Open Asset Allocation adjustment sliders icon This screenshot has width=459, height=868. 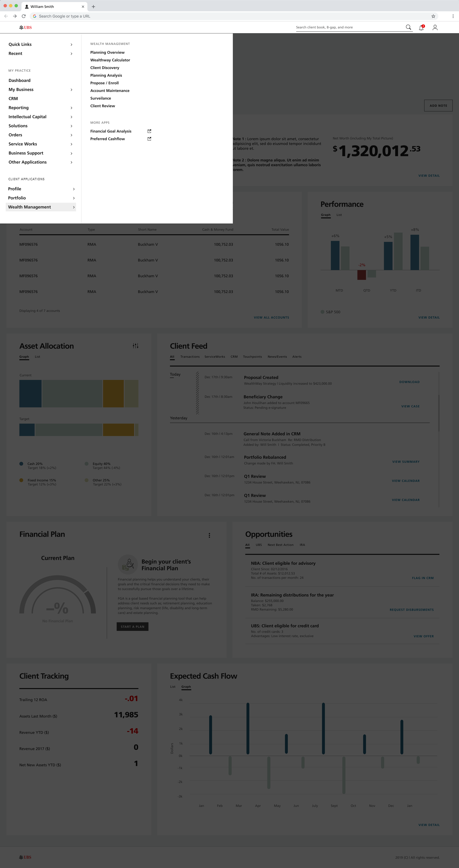click(x=135, y=346)
